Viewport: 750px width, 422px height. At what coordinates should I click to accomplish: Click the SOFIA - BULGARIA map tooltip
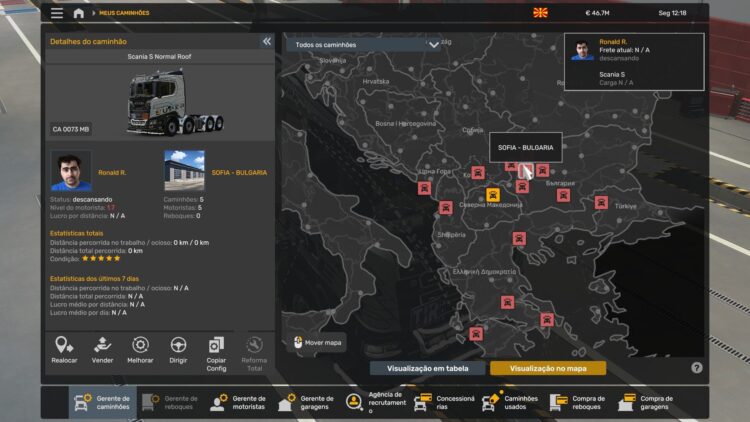click(x=526, y=147)
